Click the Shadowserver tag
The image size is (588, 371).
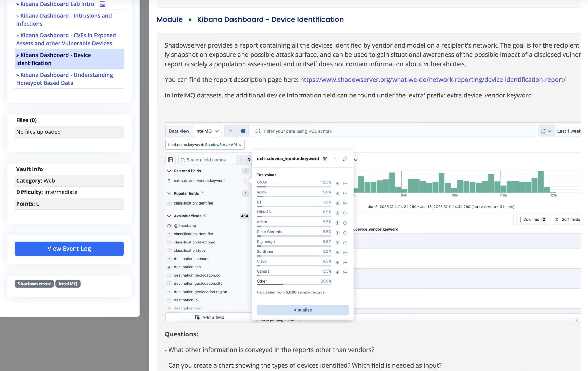click(34, 284)
